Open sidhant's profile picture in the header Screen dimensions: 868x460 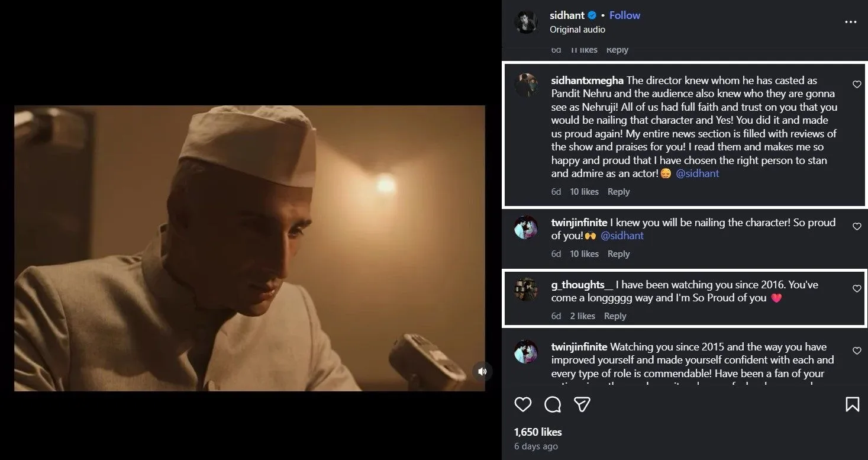pyautogui.click(x=526, y=22)
